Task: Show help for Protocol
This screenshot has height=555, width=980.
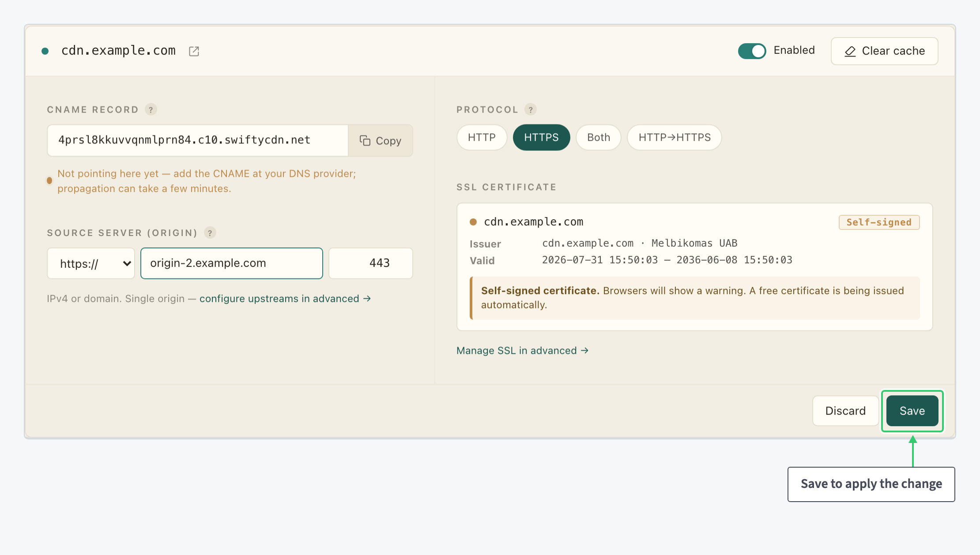Action: click(531, 109)
